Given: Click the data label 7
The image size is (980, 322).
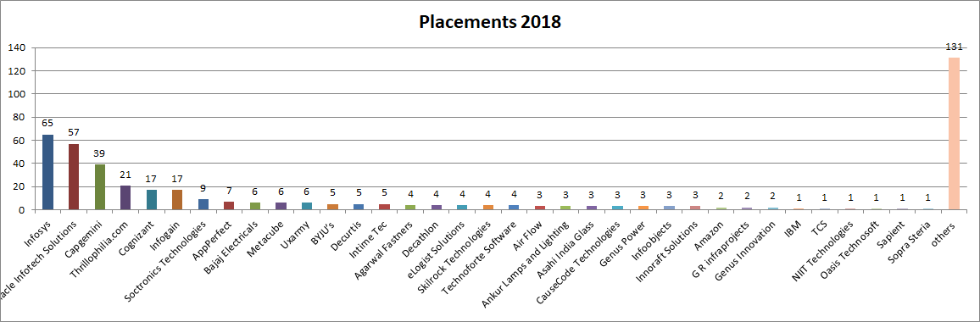Looking at the screenshot, I should [230, 191].
